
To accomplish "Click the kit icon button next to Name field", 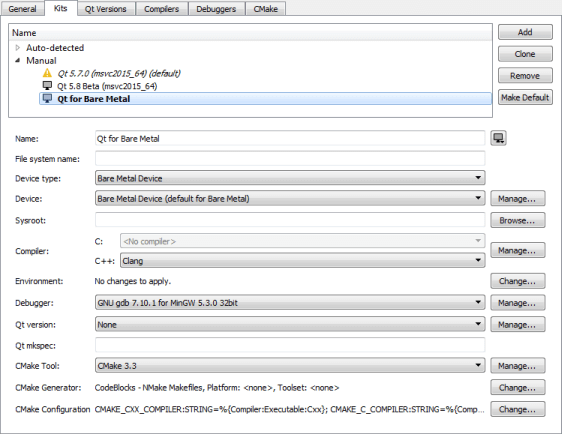I will coord(498,138).
